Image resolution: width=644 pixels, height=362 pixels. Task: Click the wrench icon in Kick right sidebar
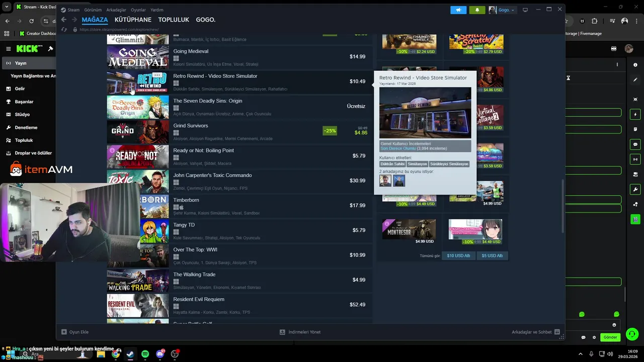click(635, 190)
